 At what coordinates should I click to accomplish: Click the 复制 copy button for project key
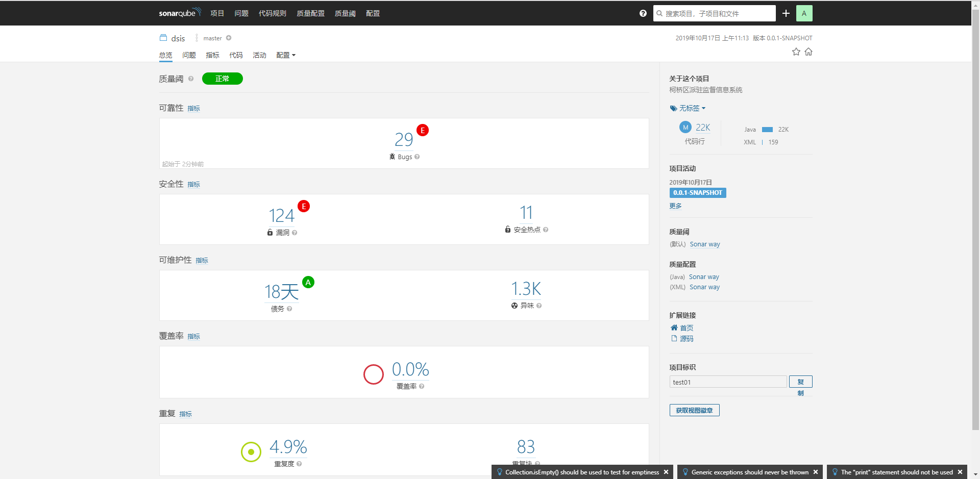click(801, 382)
